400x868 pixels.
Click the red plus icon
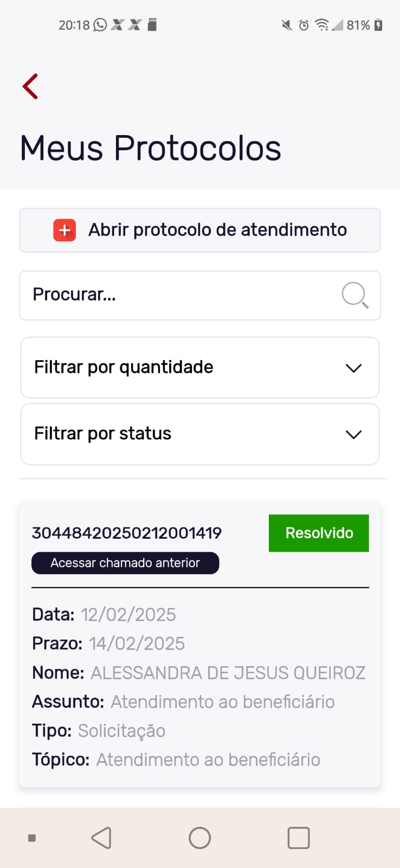tap(64, 230)
